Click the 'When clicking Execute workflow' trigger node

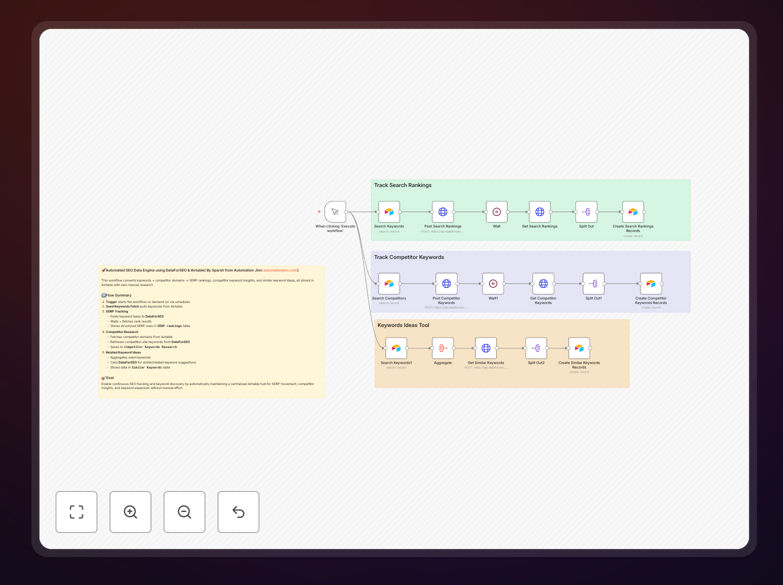pyautogui.click(x=335, y=212)
